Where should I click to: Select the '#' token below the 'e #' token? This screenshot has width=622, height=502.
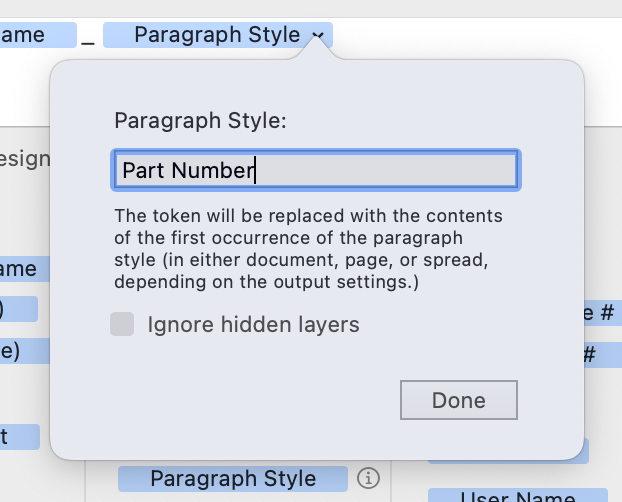603,354
